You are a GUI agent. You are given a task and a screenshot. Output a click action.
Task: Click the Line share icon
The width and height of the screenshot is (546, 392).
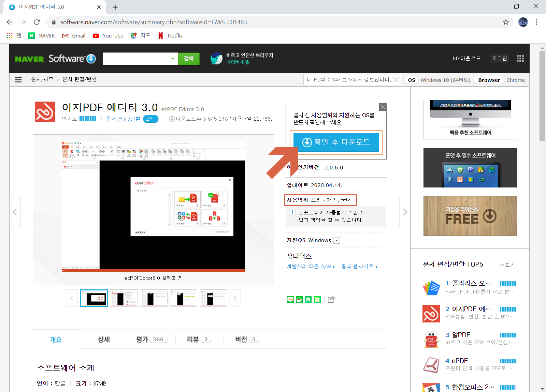pyautogui.click(x=317, y=300)
